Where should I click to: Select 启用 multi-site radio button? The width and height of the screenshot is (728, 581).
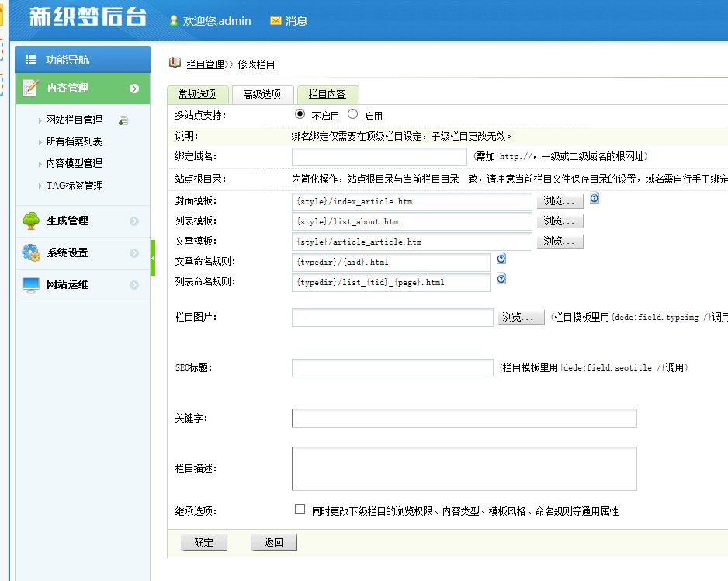[x=353, y=114]
